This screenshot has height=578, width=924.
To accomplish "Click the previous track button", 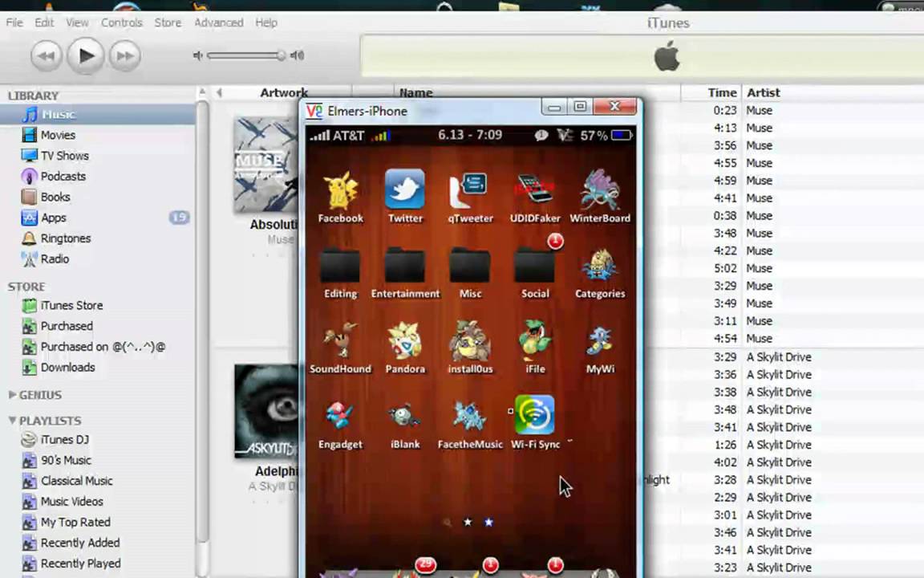I will 46,56.
